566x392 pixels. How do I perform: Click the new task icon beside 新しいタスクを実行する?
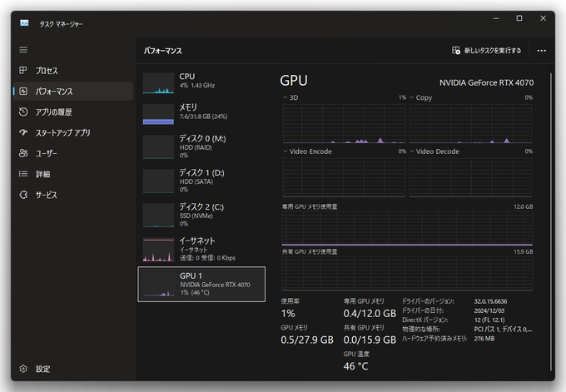(456, 50)
